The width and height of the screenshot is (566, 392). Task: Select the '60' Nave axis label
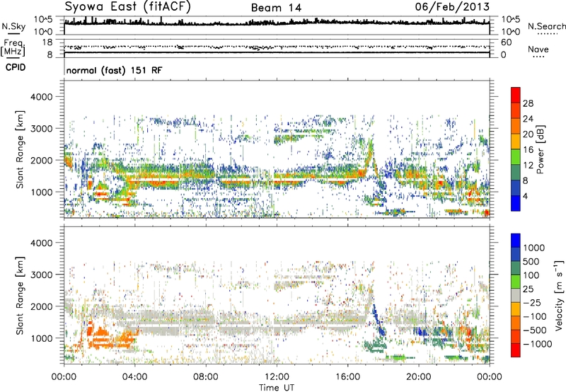coord(506,42)
